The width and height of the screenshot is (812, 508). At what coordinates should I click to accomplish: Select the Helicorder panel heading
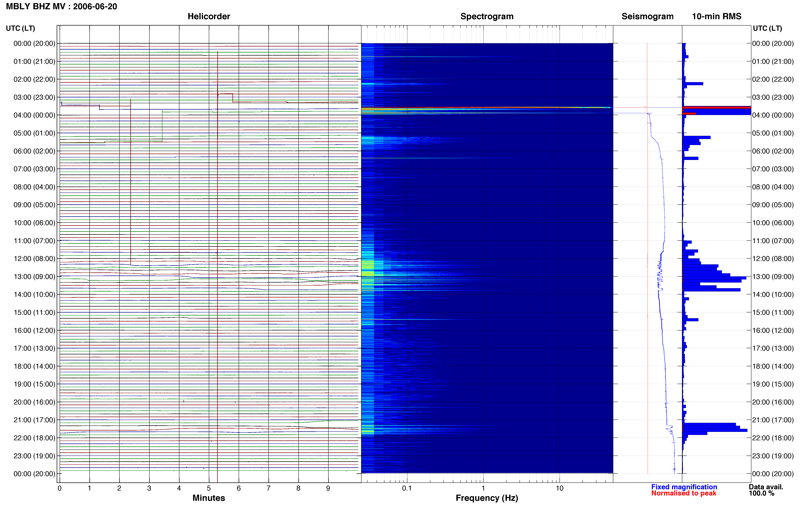(x=208, y=16)
